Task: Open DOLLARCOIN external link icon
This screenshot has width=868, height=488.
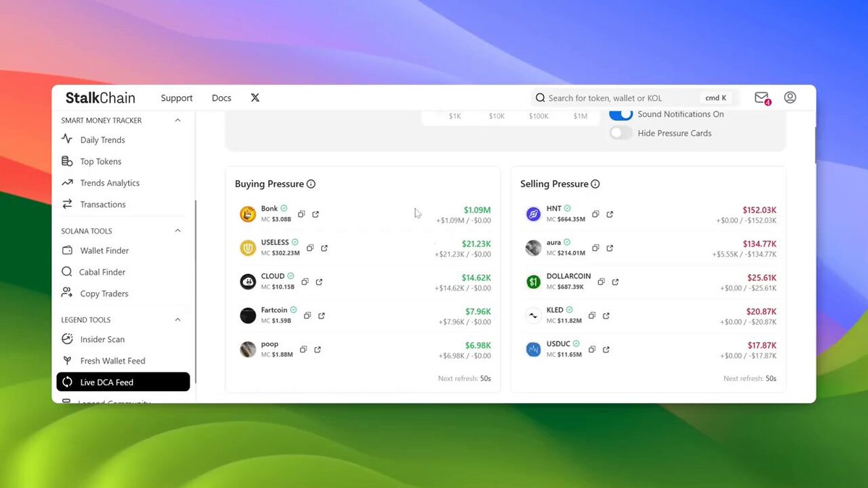Action: pos(616,282)
